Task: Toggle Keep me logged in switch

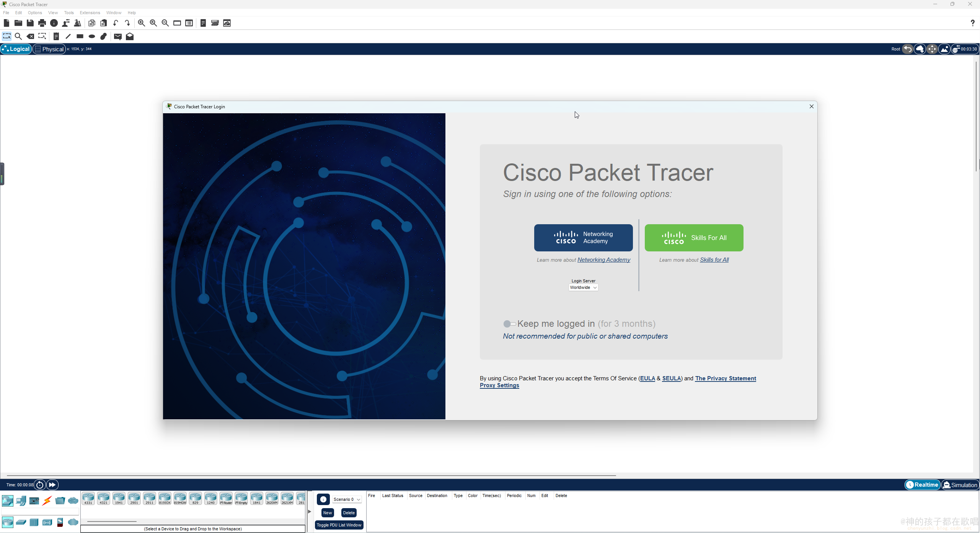Action: (509, 324)
